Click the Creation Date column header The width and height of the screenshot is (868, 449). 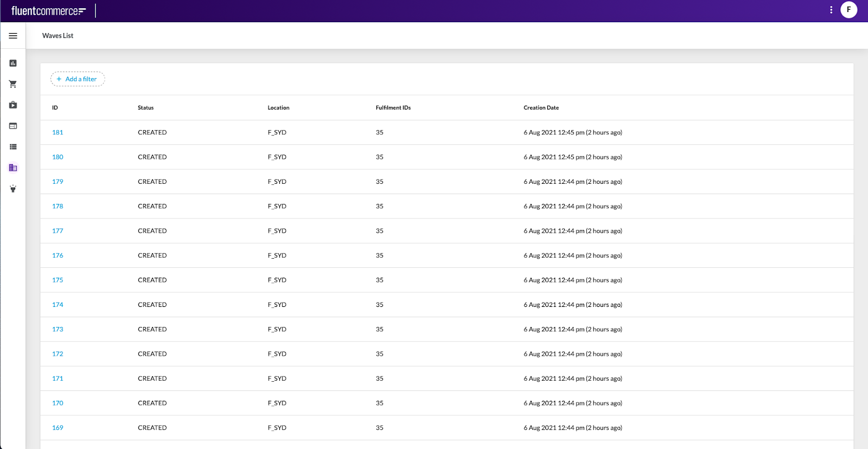[541, 108]
